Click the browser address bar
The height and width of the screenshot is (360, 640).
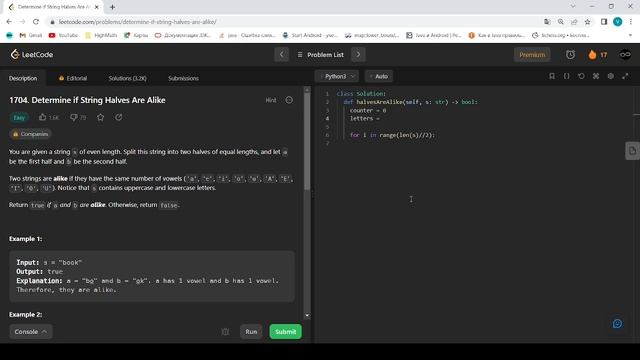click(294, 22)
